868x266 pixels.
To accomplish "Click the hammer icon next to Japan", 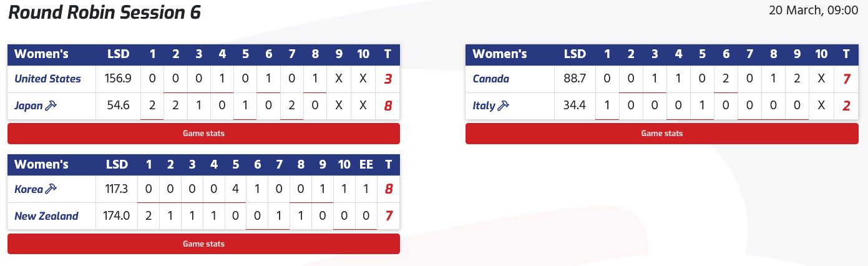I will [51, 106].
